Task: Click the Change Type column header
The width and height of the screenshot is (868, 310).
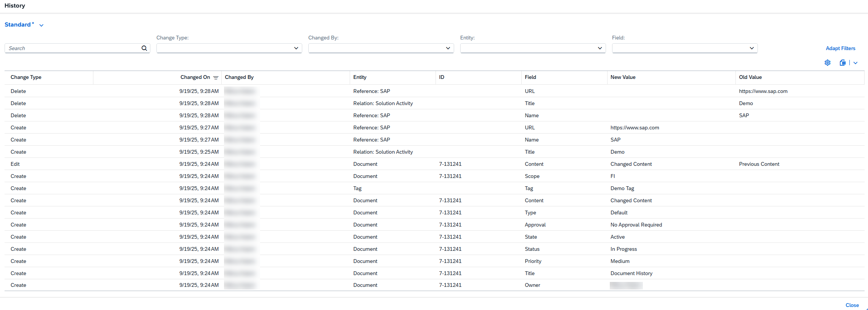Action: (x=26, y=77)
